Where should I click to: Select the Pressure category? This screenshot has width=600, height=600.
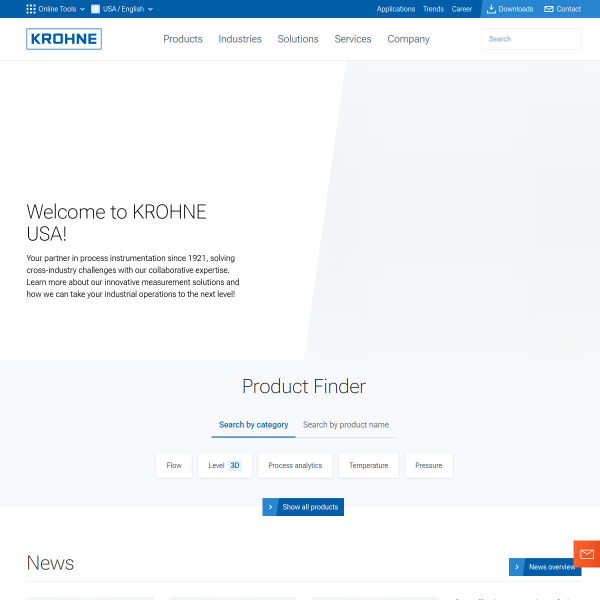(429, 466)
